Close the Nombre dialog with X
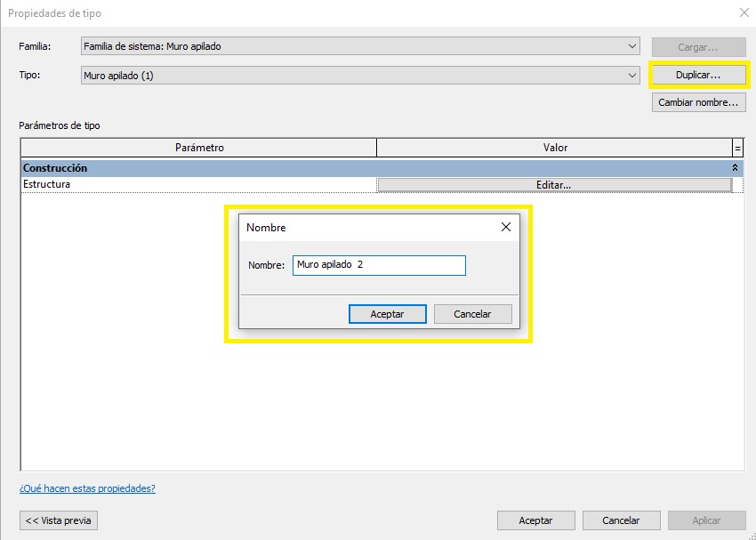 (506, 227)
